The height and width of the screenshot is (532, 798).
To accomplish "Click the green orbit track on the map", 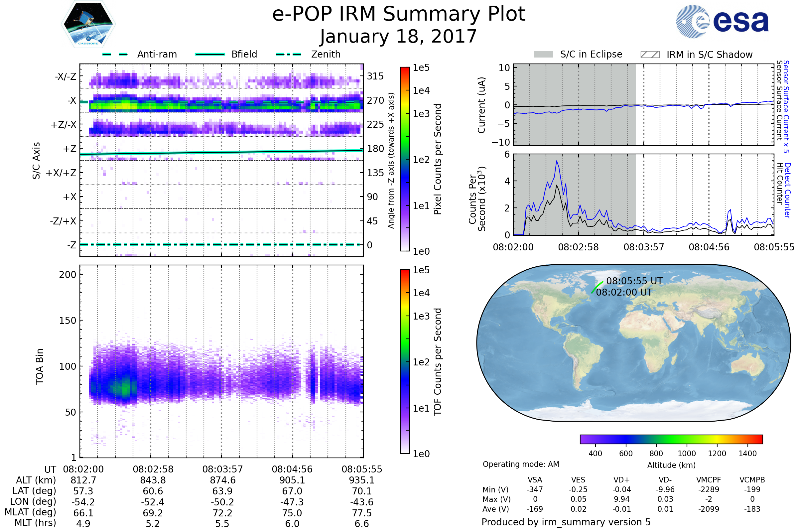I will coord(597,287).
